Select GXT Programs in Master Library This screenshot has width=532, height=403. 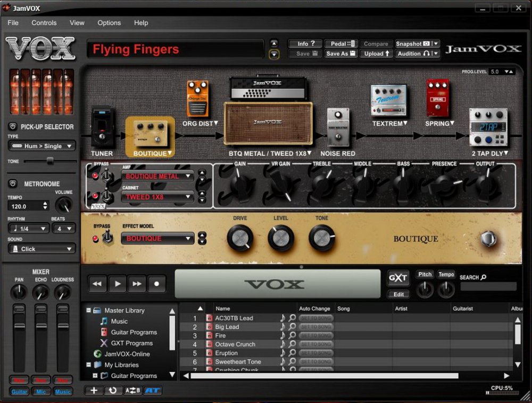(x=131, y=343)
